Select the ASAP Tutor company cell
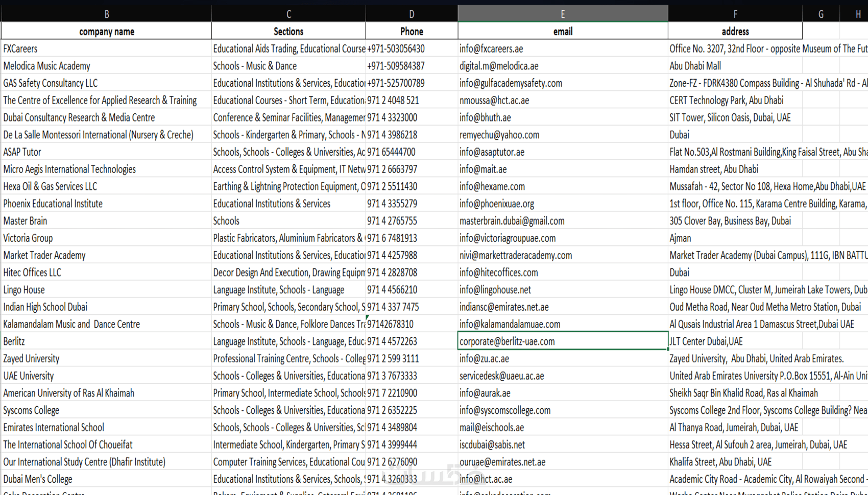The width and height of the screenshot is (868, 495). click(106, 152)
